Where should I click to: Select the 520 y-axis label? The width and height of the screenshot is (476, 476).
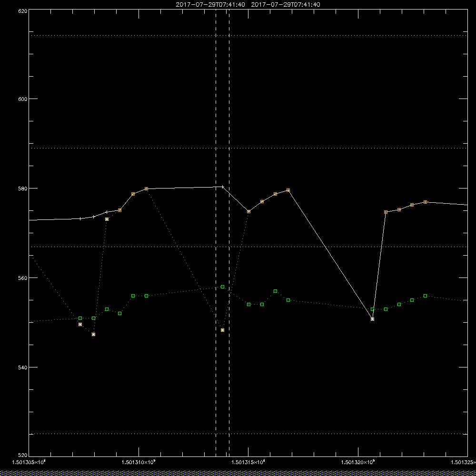click(x=23, y=456)
